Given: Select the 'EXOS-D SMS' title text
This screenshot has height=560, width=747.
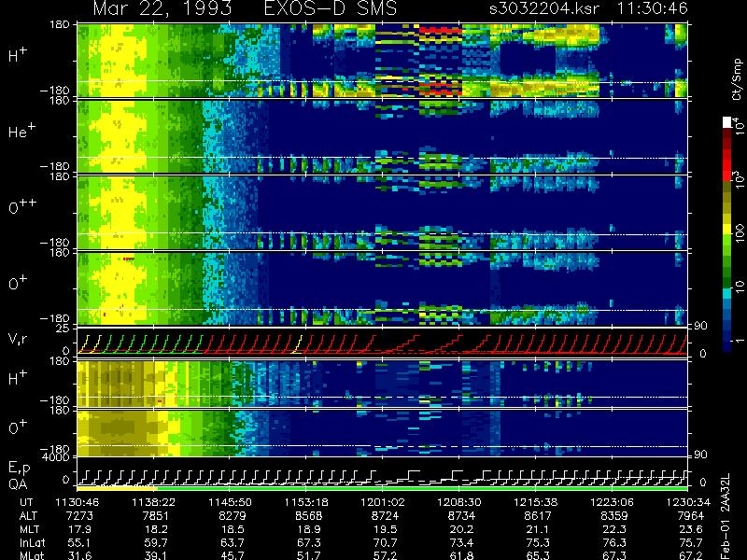Looking at the screenshot, I should (x=331, y=8).
